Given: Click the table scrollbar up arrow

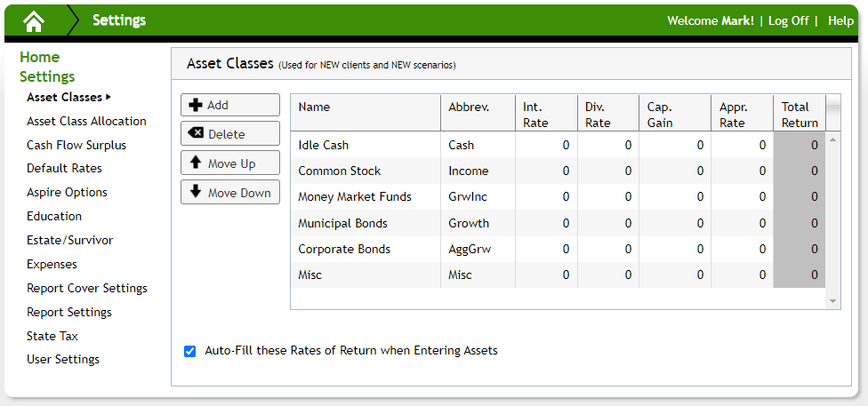Looking at the screenshot, I should pos(832,140).
